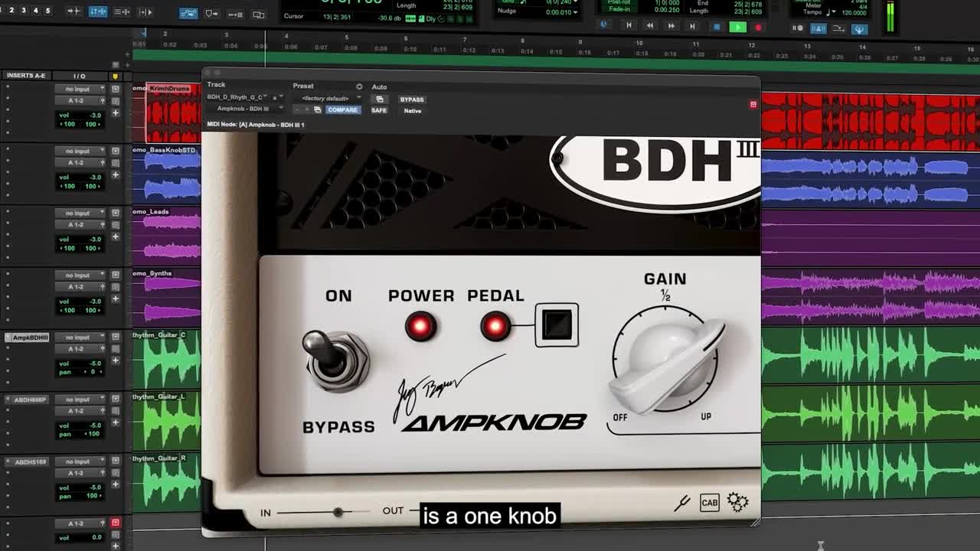Toggle the wait-for-note icon next to tempo
This screenshot has height=551, width=980.
(x=798, y=28)
